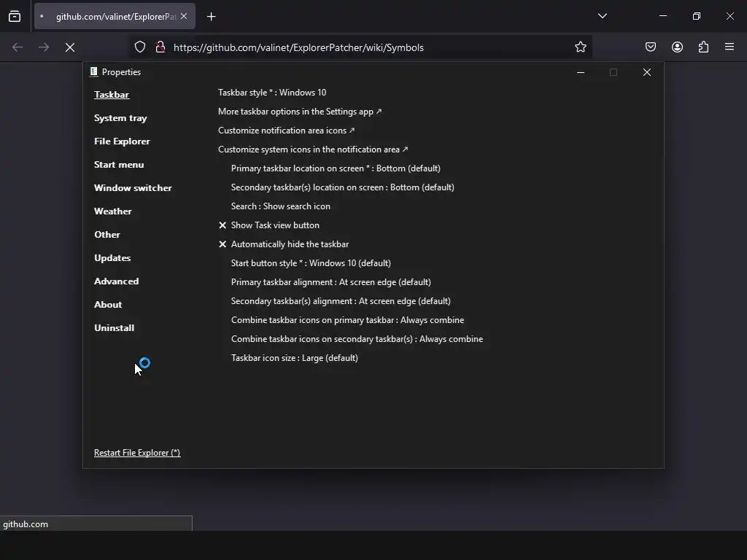This screenshot has width=747, height=560.
Task: Change Secondary taskbar(s) alignment setting
Action: coord(341,301)
